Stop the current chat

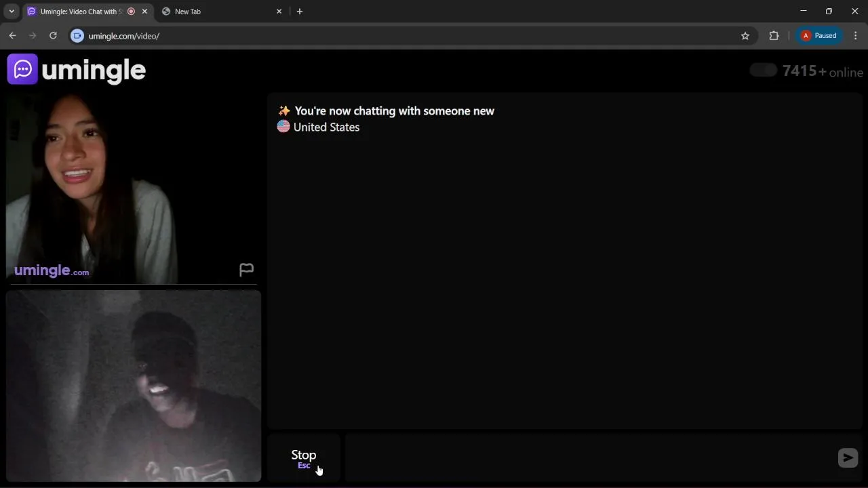pyautogui.click(x=304, y=458)
